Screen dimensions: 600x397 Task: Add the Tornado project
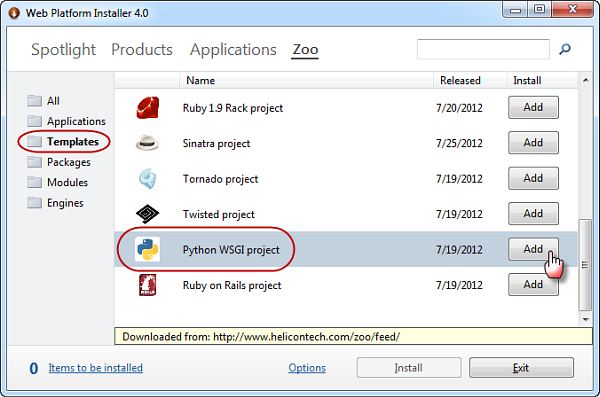533,178
